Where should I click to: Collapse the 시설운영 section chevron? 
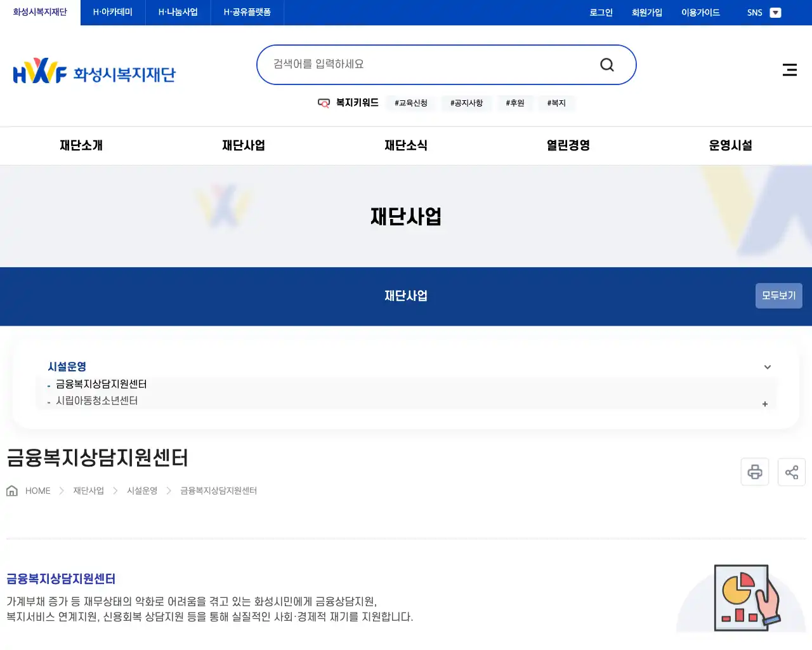click(x=767, y=367)
